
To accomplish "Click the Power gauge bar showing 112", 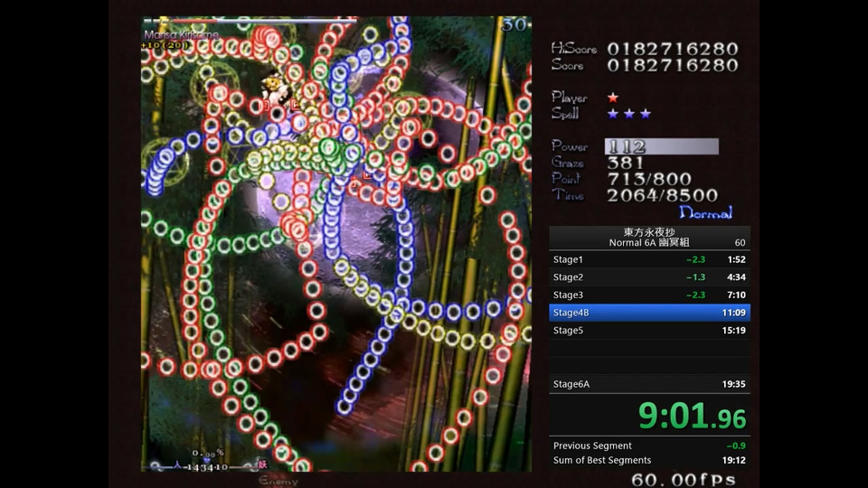I will 662,146.
